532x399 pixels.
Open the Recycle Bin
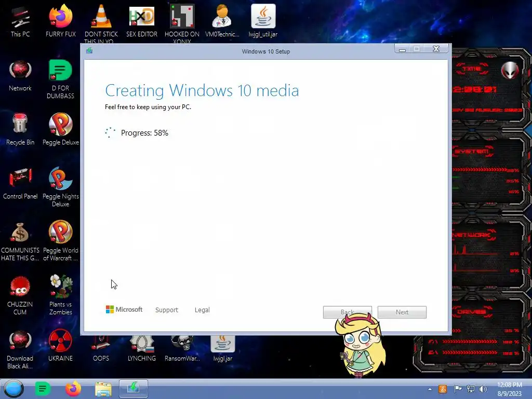(x=20, y=130)
